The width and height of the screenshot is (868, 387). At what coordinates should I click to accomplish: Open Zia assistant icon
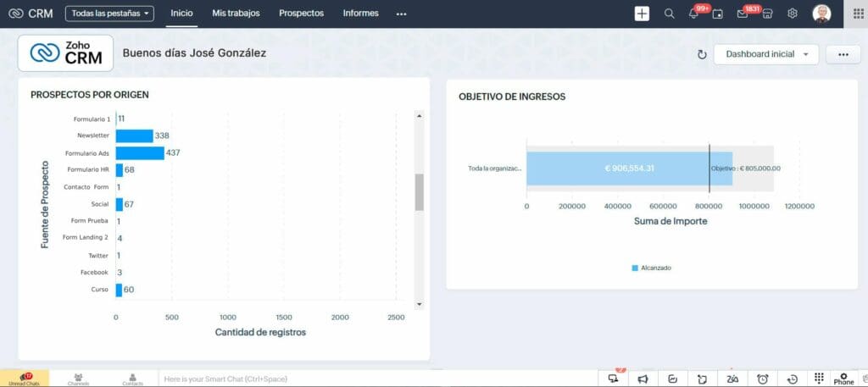point(732,379)
